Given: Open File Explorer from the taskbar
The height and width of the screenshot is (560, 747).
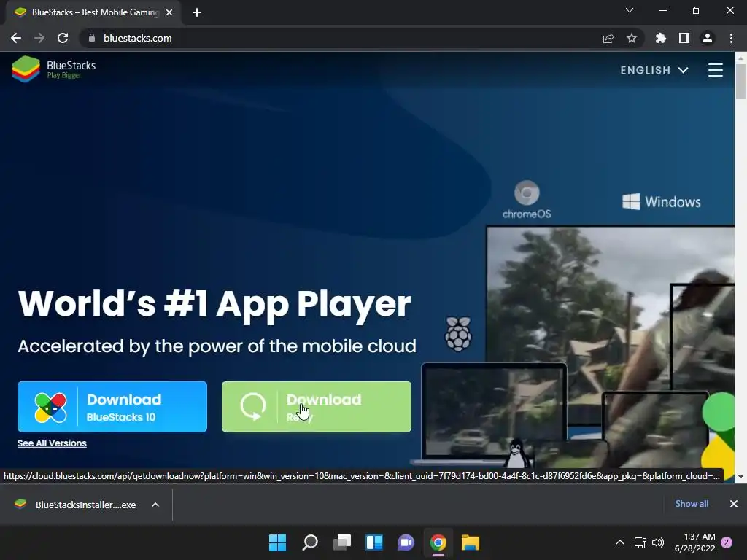Looking at the screenshot, I should pyautogui.click(x=471, y=542).
